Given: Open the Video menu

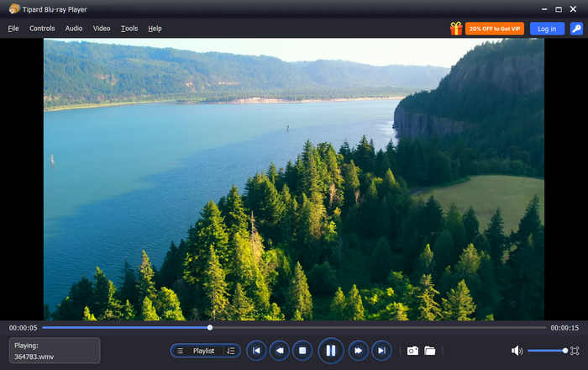Looking at the screenshot, I should [x=102, y=29].
